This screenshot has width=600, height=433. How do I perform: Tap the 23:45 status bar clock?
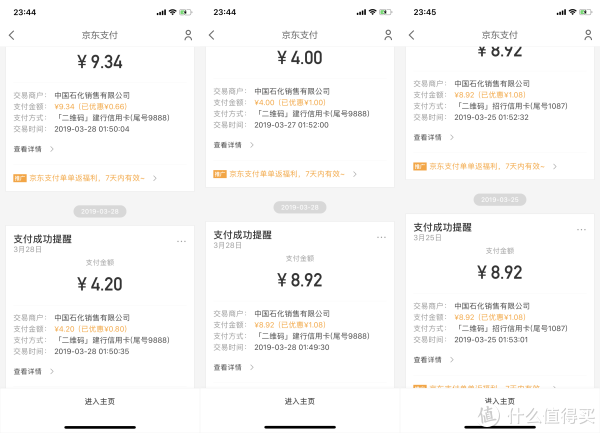coord(425,12)
